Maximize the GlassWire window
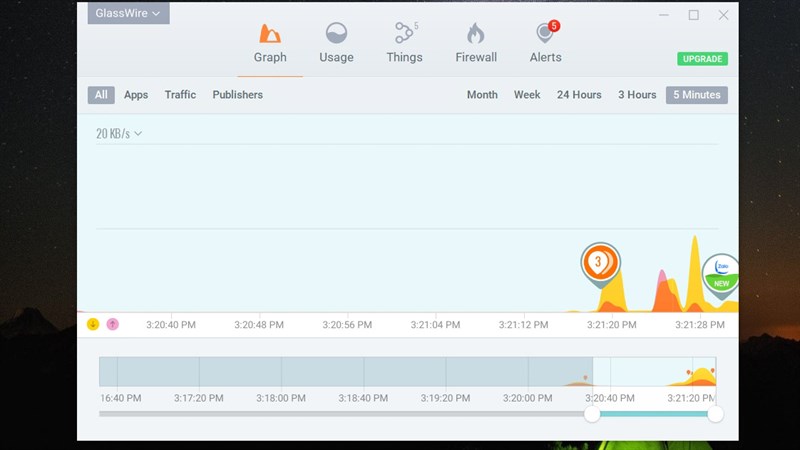800x450 pixels. point(693,15)
